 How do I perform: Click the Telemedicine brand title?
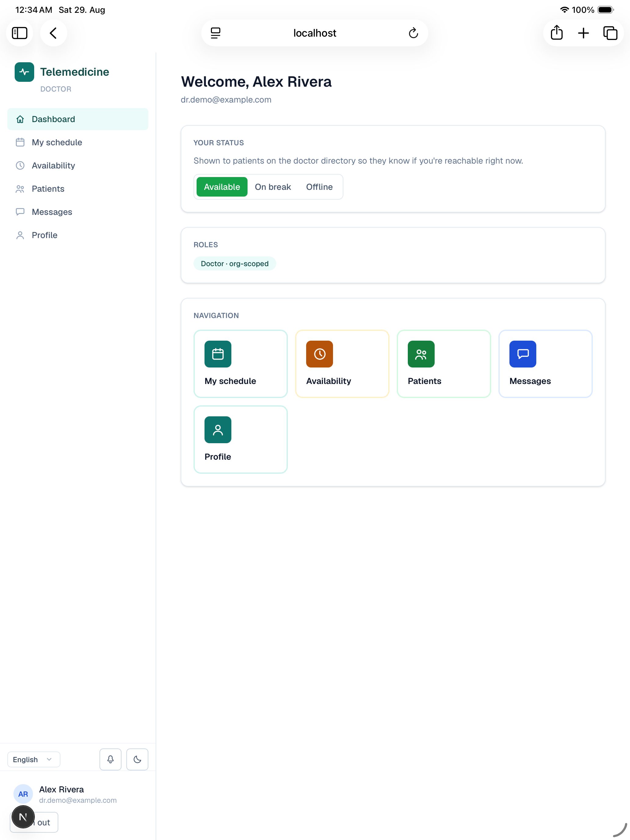pyautogui.click(x=75, y=72)
